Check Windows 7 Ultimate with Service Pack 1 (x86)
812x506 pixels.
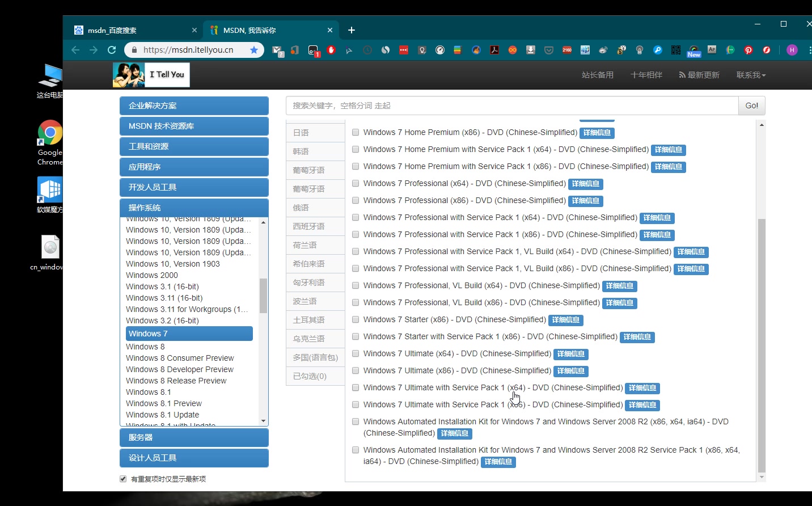(356, 404)
